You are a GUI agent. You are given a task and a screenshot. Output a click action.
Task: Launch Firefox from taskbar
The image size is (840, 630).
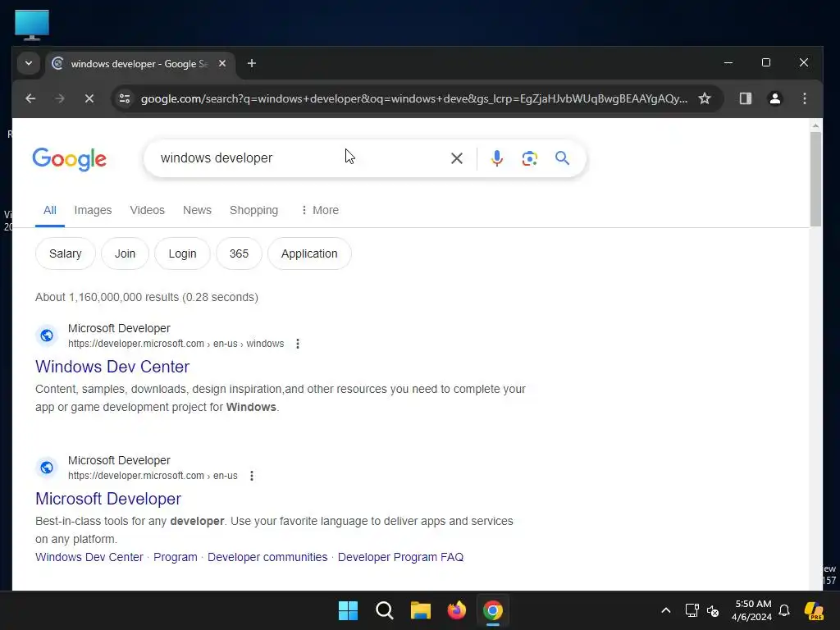456,610
